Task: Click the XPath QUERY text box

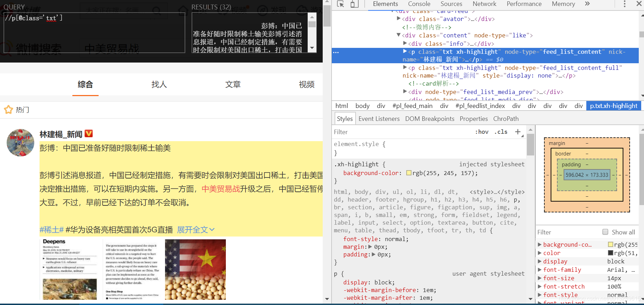Action: coord(94,32)
